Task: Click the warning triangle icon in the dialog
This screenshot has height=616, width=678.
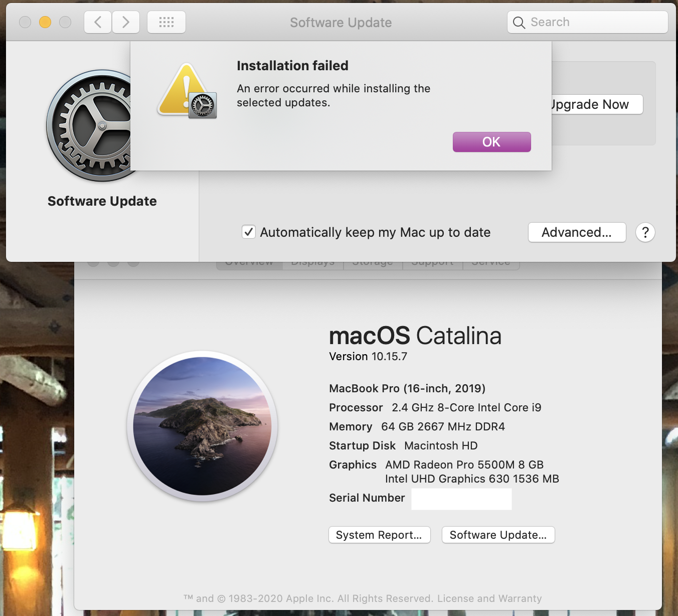Action: (187, 91)
